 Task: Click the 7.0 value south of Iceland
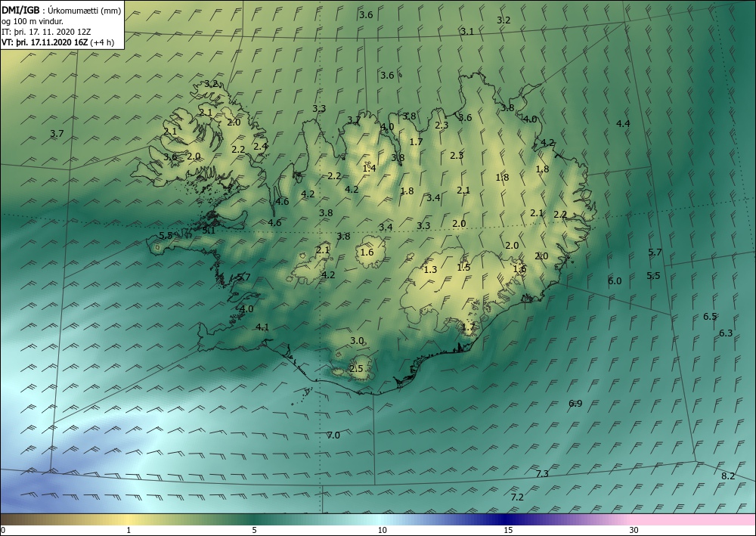[333, 435]
